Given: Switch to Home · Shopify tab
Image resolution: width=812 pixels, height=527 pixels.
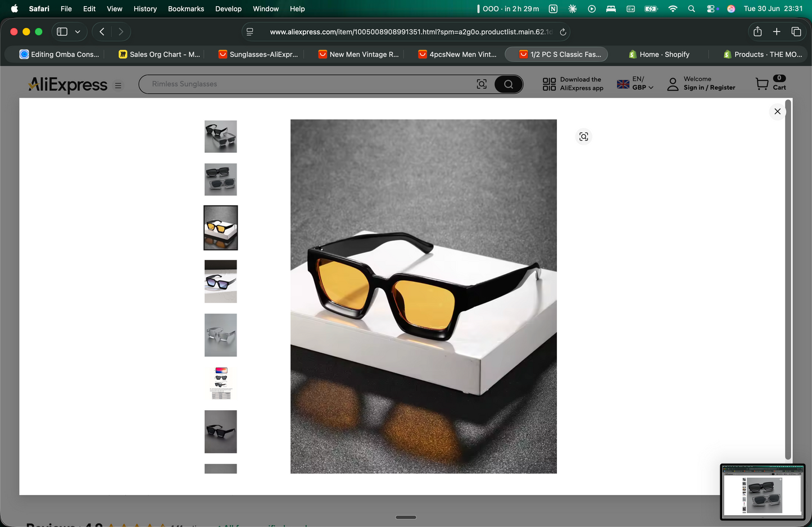Looking at the screenshot, I should pyautogui.click(x=659, y=54).
